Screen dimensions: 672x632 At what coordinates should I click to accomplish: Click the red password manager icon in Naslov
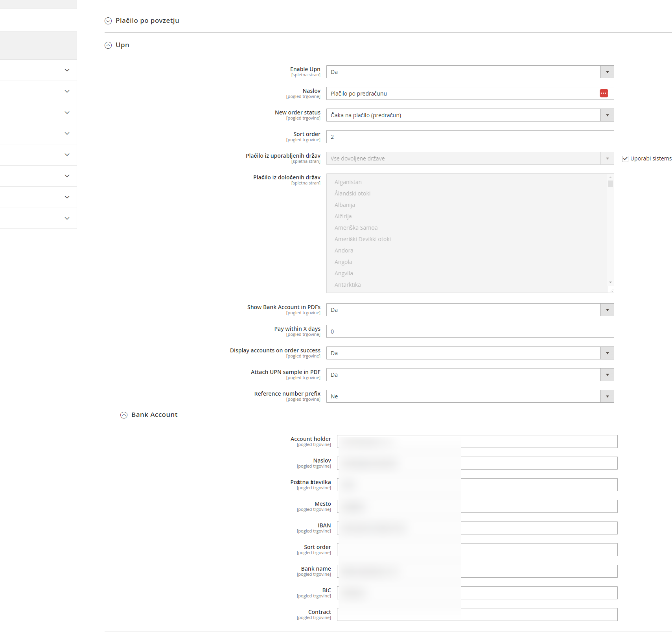pos(604,93)
